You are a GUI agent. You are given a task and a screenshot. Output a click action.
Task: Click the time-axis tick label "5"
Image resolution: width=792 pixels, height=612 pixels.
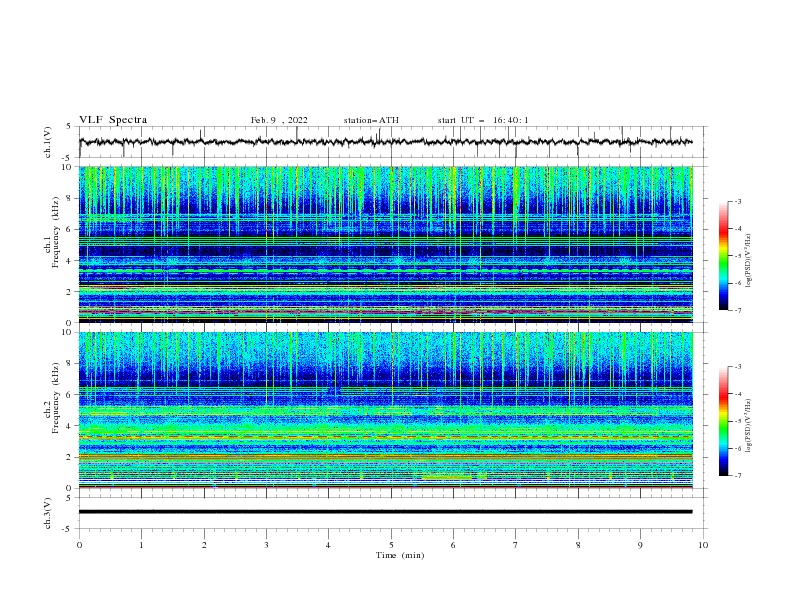click(391, 545)
